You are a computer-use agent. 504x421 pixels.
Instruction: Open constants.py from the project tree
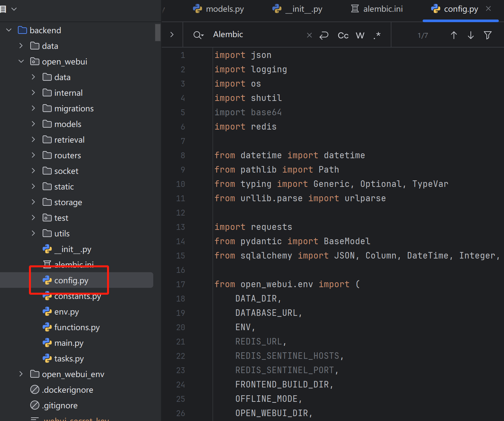(77, 296)
